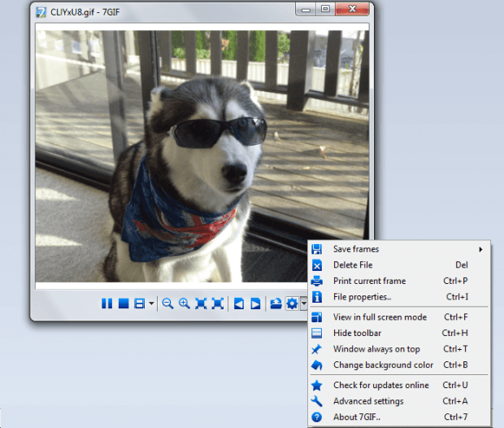Viewport: 504px width, 428px height.
Task: Select Print current frame
Action: pyautogui.click(x=399, y=281)
